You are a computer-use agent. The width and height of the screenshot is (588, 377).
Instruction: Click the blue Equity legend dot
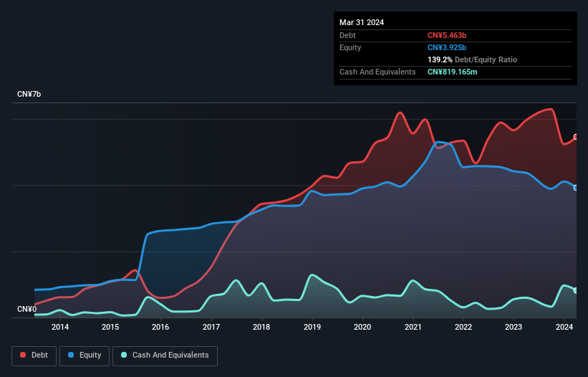click(x=71, y=355)
